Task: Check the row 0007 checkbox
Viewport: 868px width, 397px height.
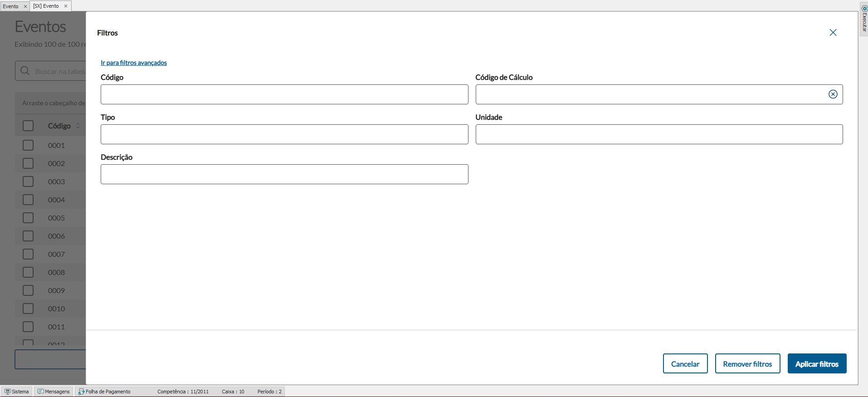Action: 28,254
